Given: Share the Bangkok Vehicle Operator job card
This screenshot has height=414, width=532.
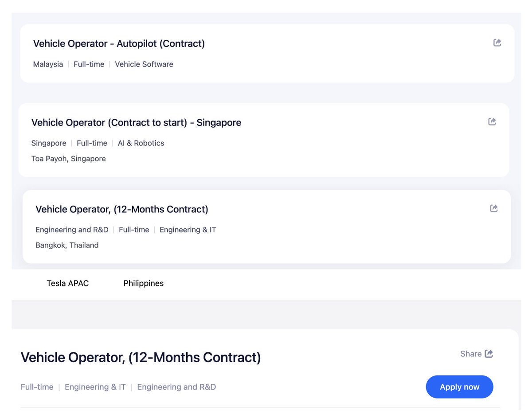Looking at the screenshot, I should coord(493,208).
